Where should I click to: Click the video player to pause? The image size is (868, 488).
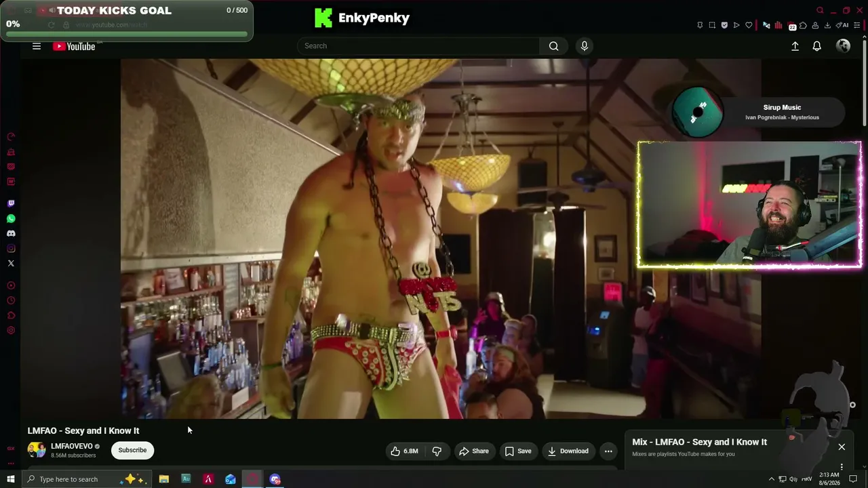tap(441, 239)
